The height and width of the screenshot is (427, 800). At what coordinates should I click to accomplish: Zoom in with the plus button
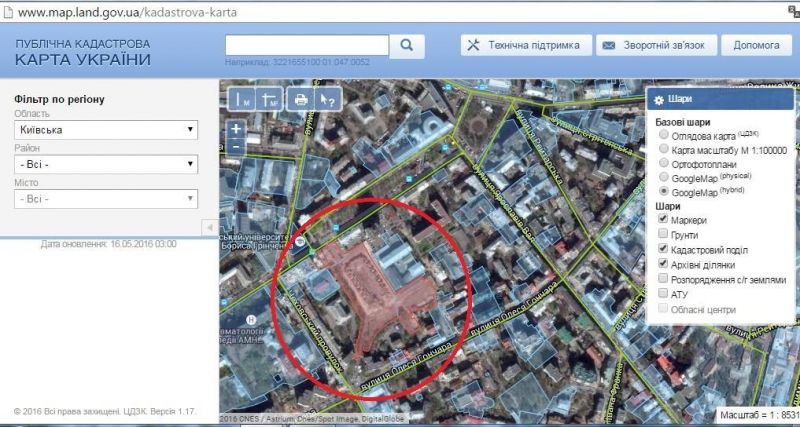coord(236,129)
